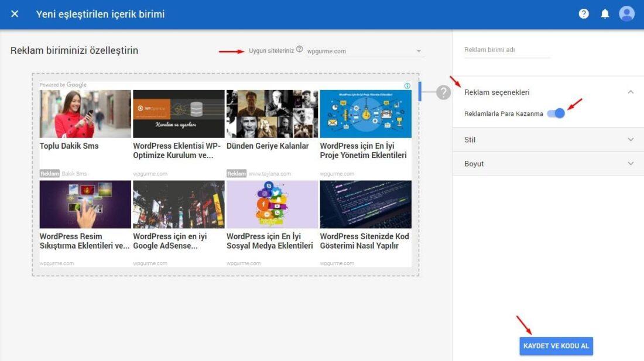Open the WP-Optimize Kurulum thumbnail

click(x=179, y=114)
